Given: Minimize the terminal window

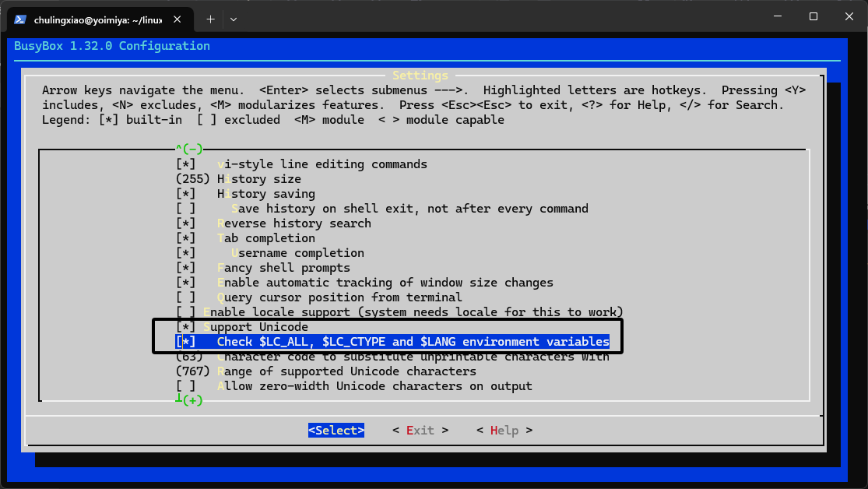Looking at the screenshot, I should point(778,16).
